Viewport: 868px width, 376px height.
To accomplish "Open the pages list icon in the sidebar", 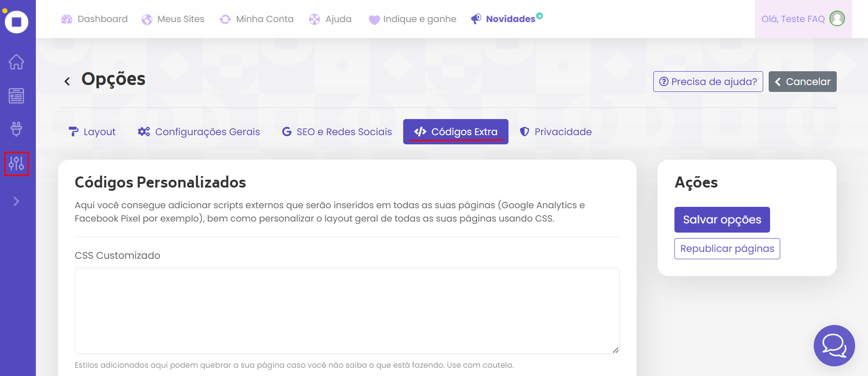I will (x=17, y=96).
